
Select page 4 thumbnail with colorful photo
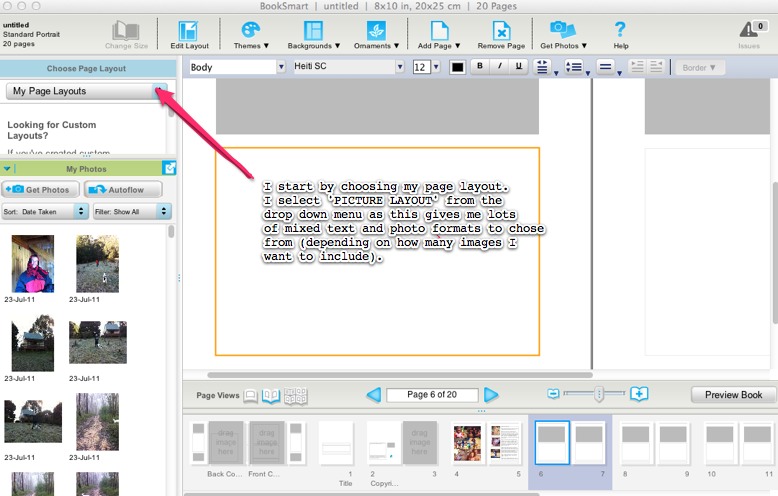pyautogui.click(x=467, y=443)
